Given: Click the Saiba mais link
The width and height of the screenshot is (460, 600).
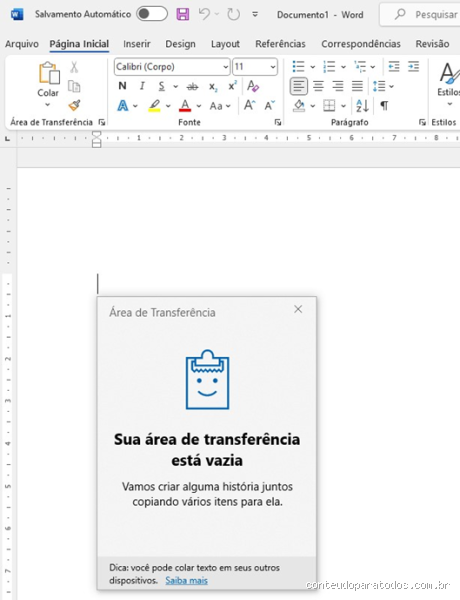Looking at the screenshot, I should [x=186, y=580].
